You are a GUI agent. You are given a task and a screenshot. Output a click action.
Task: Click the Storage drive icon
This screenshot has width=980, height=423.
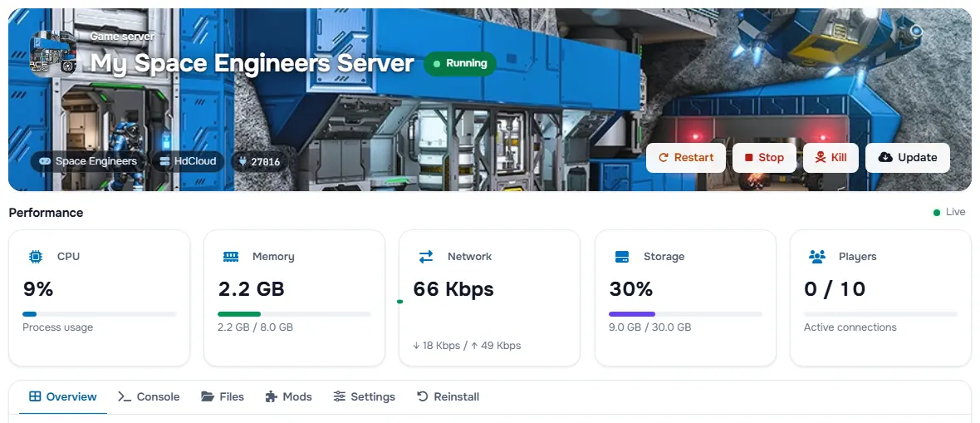tap(622, 257)
